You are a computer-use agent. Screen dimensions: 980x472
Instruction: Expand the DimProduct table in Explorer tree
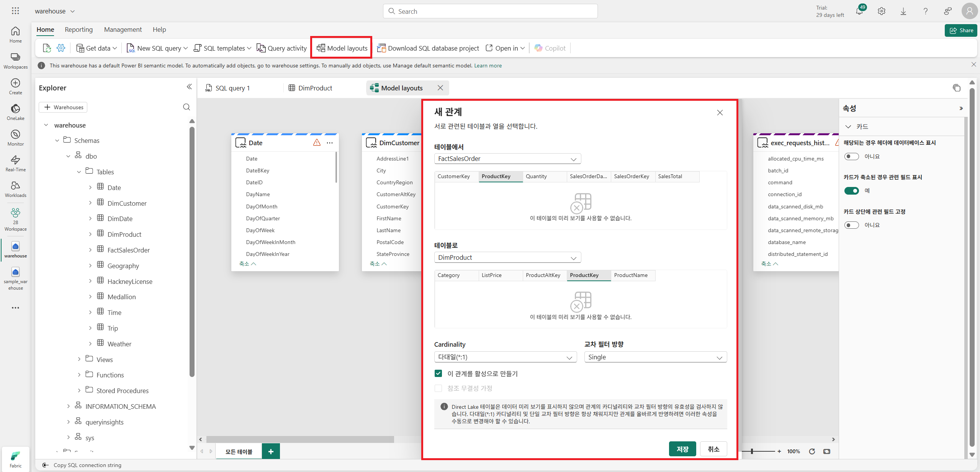point(90,234)
